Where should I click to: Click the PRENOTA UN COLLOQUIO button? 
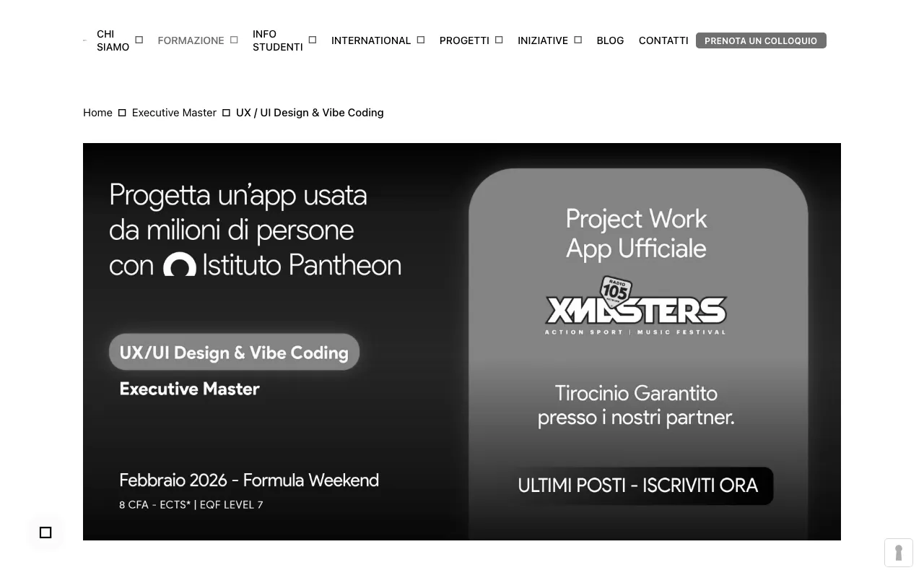point(761,40)
